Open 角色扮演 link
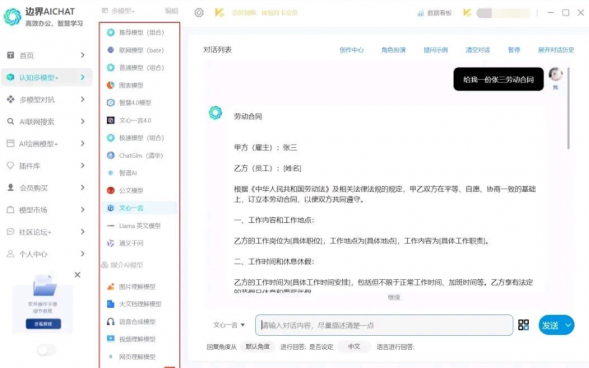Screen dimensions: 589x368 393,50
